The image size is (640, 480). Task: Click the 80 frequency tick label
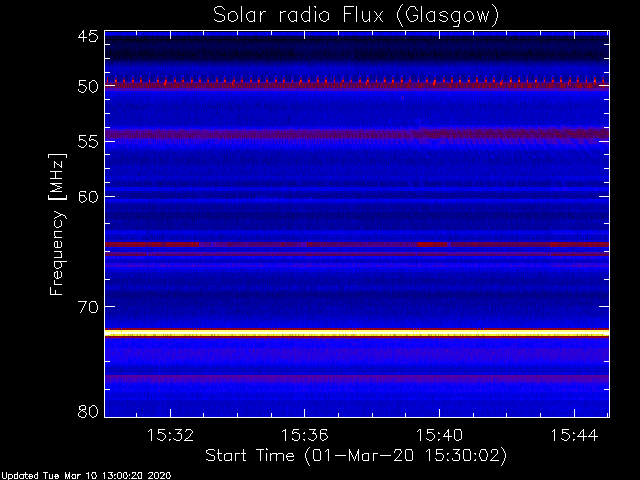tap(88, 411)
